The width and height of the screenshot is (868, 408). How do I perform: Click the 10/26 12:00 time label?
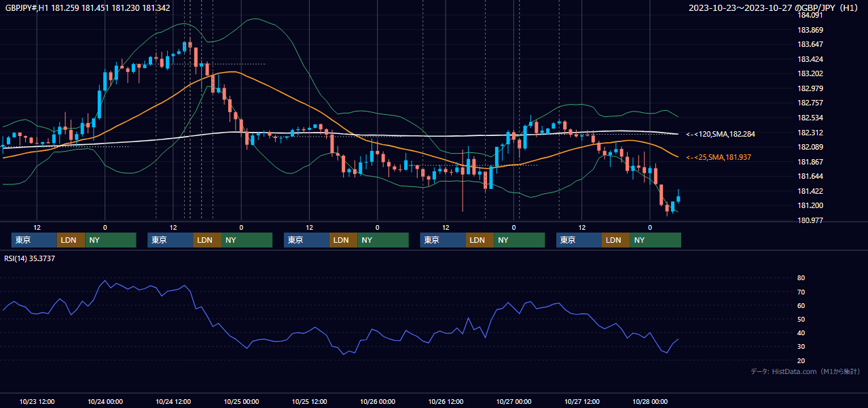[446, 401]
